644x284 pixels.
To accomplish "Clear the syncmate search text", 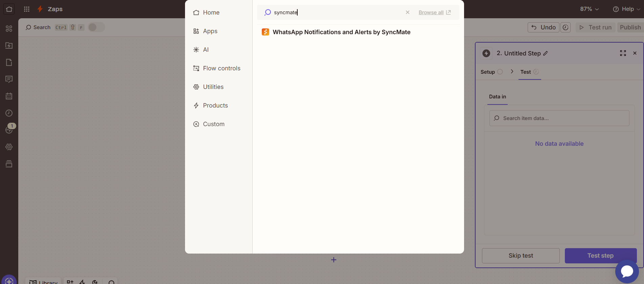I will [x=408, y=13].
